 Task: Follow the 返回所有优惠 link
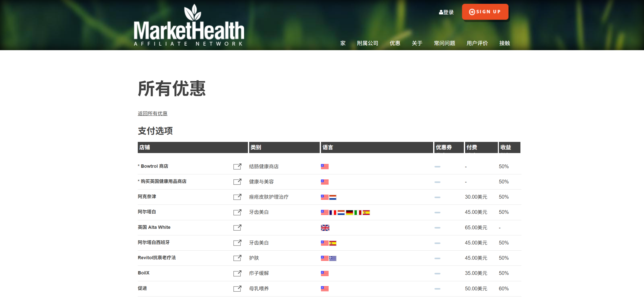(152, 114)
